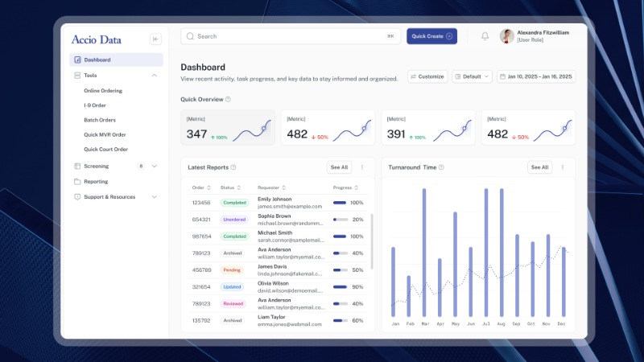Open Online Ordering tool
Image resolution: width=644 pixels, height=362 pixels.
(x=103, y=91)
